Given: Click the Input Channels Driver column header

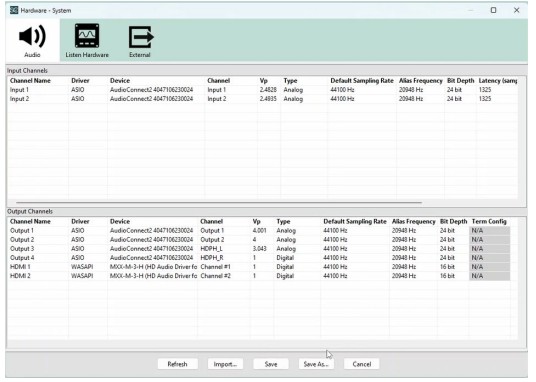Looking at the screenshot, I should [80, 81].
